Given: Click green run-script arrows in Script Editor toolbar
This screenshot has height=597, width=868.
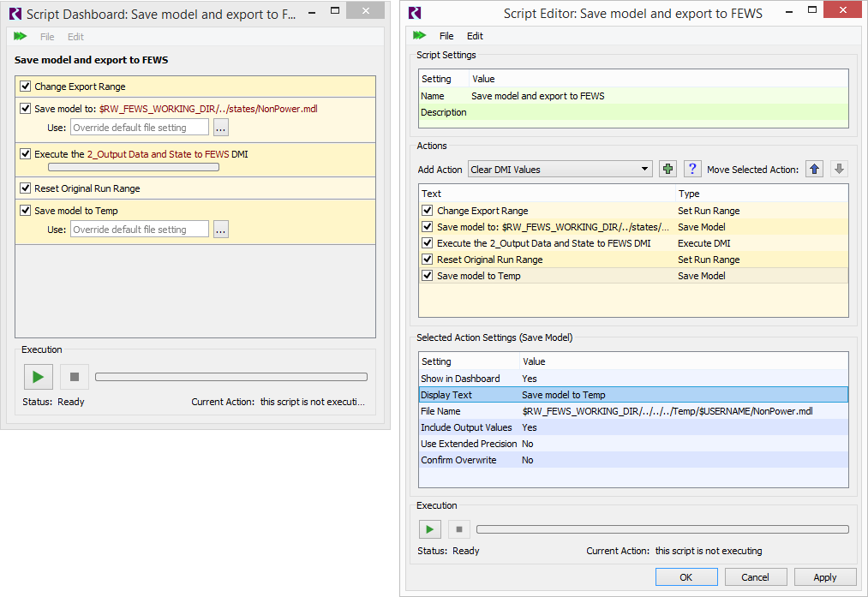Looking at the screenshot, I should (x=420, y=35).
